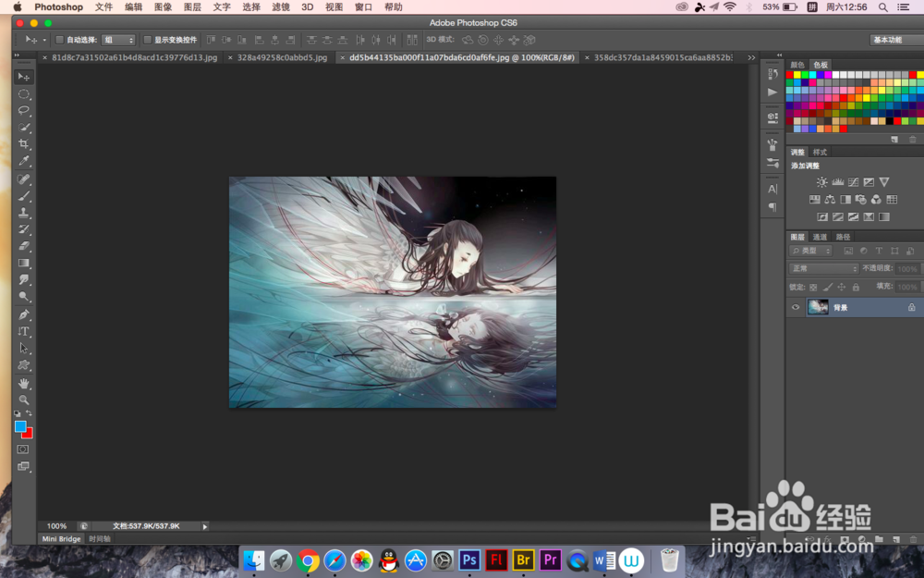The width and height of the screenshot is (924, 578).
Task: Open auto-select 组 dropdown
Action: click(x=118, y=40)
